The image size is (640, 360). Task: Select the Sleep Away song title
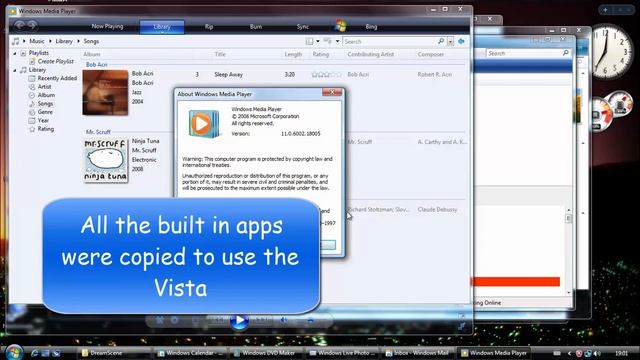229,75
